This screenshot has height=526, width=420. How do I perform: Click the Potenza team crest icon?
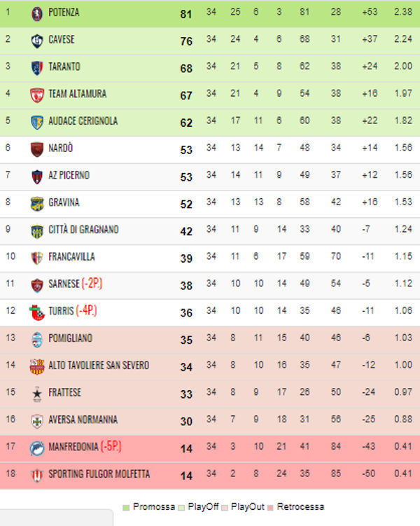[x=37, y=13]
